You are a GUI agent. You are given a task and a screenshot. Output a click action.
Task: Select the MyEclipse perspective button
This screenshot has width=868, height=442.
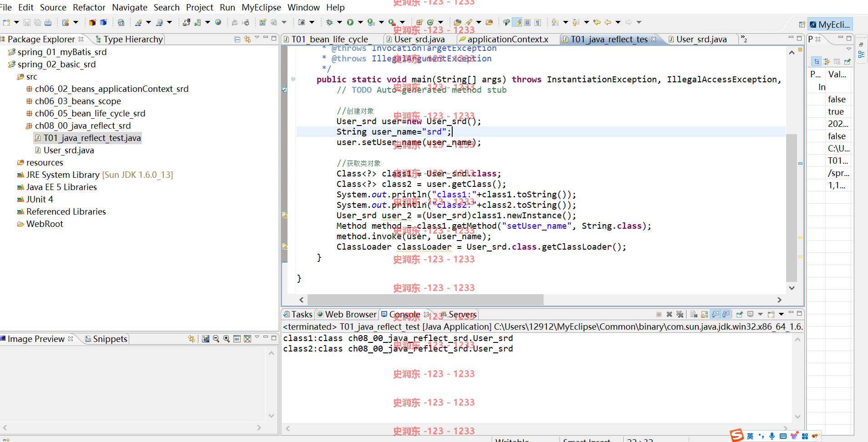pyautogui.click(x=830, y=25)
